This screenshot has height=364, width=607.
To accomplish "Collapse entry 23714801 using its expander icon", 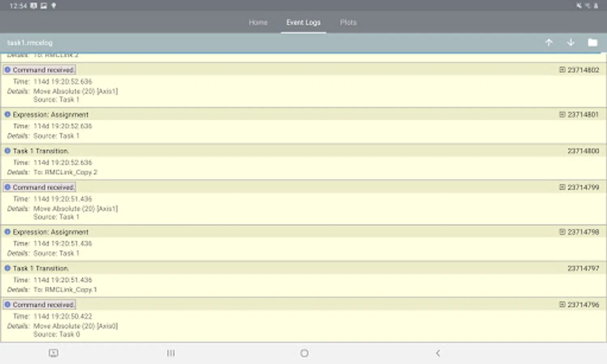I will (562, 114).
